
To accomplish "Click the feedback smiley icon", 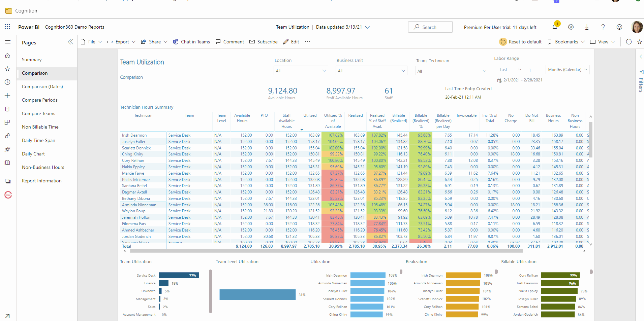I will 619,27.
